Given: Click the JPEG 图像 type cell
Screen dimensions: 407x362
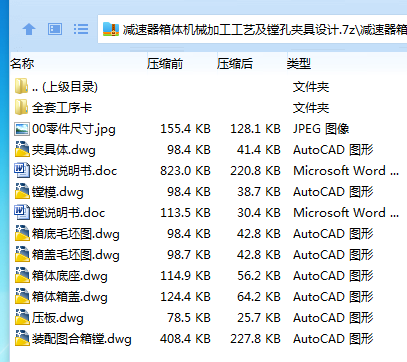Looking at the screenshot, I should (x=321, y=129).
